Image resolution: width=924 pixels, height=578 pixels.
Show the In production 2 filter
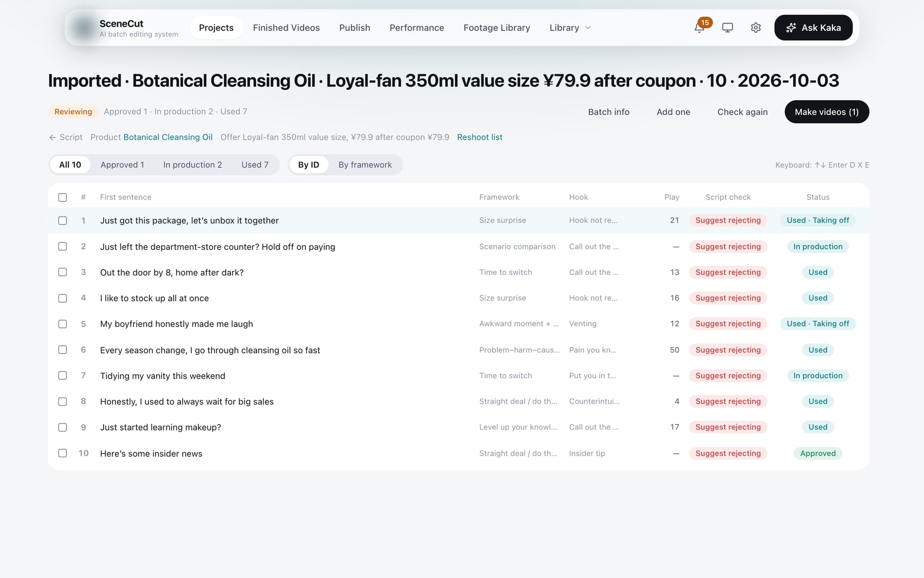192,165
